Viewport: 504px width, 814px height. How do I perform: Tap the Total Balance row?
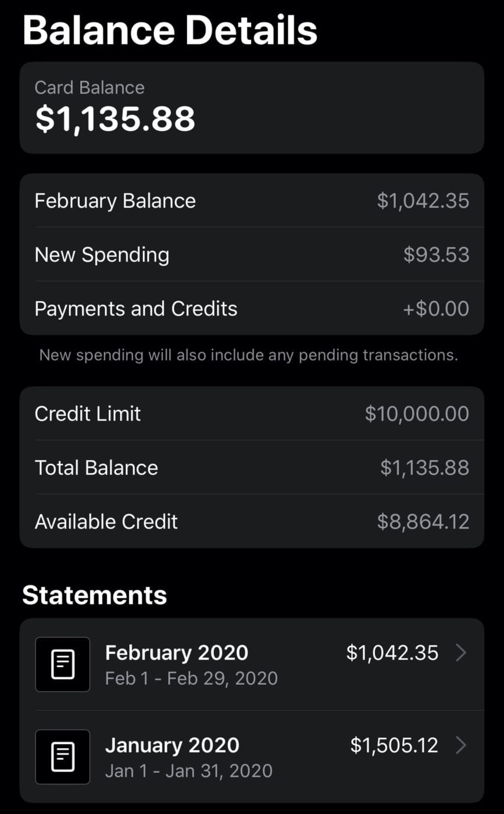pos(252,467)
